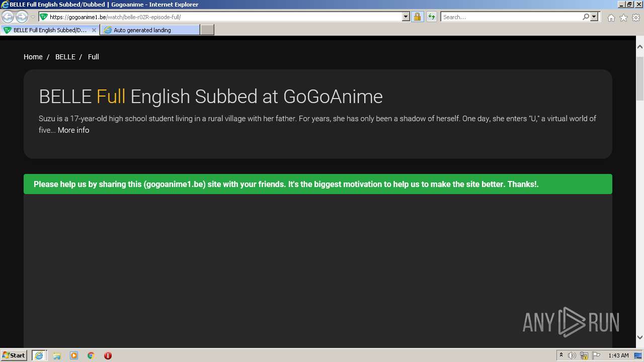Click the dark video player area

pyautogui.click(x=318, y=270)
